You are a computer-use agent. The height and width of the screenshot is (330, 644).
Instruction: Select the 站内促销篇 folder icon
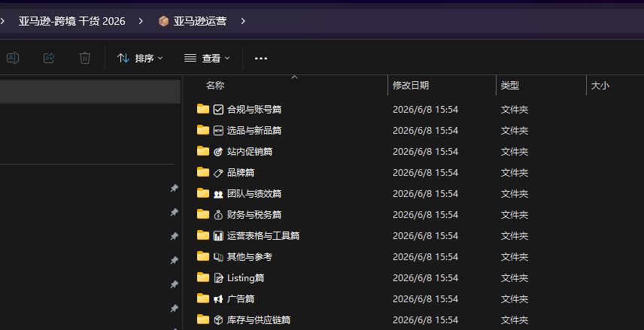[203, 151]
